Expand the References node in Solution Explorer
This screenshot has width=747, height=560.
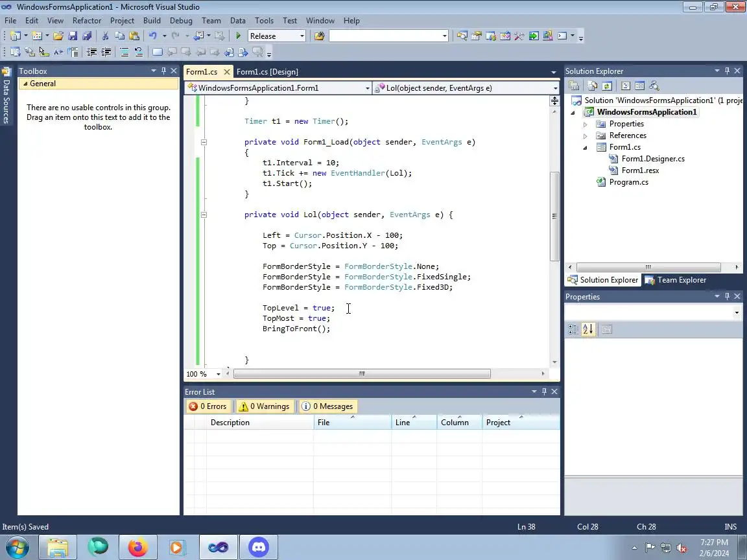point(585,135)
